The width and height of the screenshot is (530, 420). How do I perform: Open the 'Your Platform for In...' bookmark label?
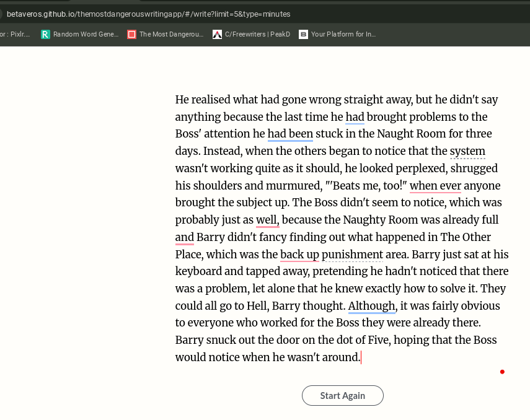[343, 35]
